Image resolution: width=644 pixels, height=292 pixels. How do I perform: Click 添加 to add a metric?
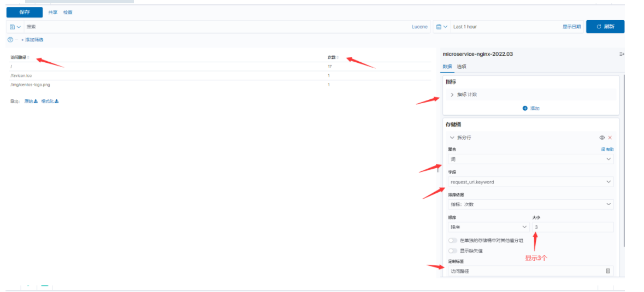(x=530, y=108)
